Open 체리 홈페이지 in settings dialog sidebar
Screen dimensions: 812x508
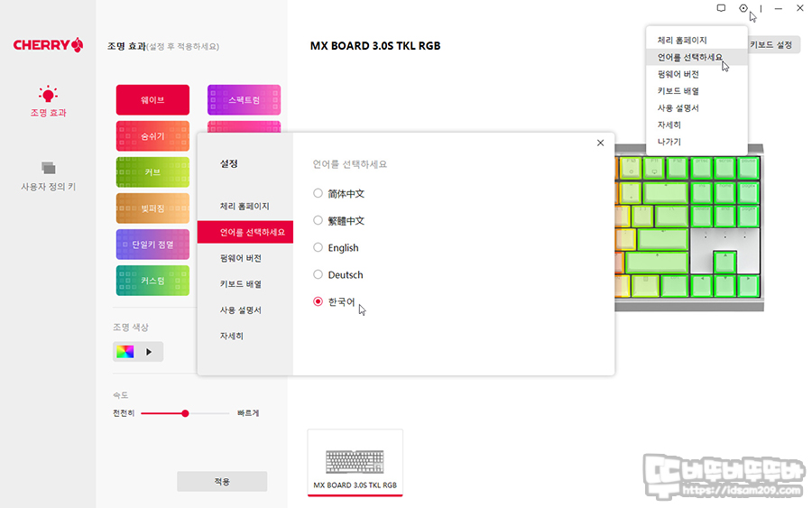245,206
